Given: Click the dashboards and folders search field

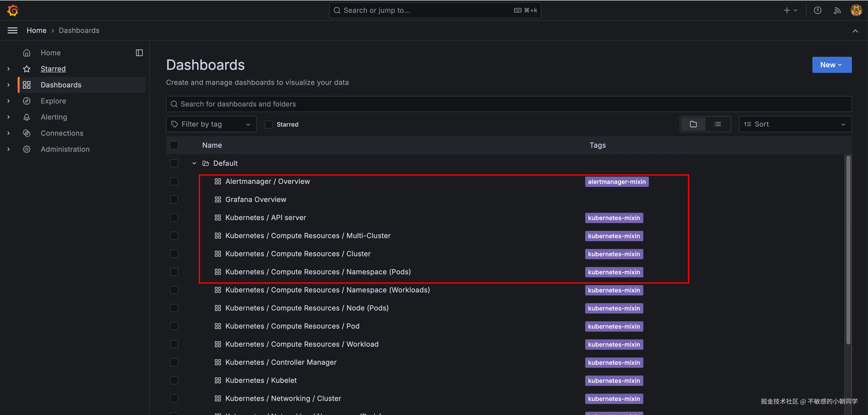Looking at the screenshot, I should tap(508, 104).
